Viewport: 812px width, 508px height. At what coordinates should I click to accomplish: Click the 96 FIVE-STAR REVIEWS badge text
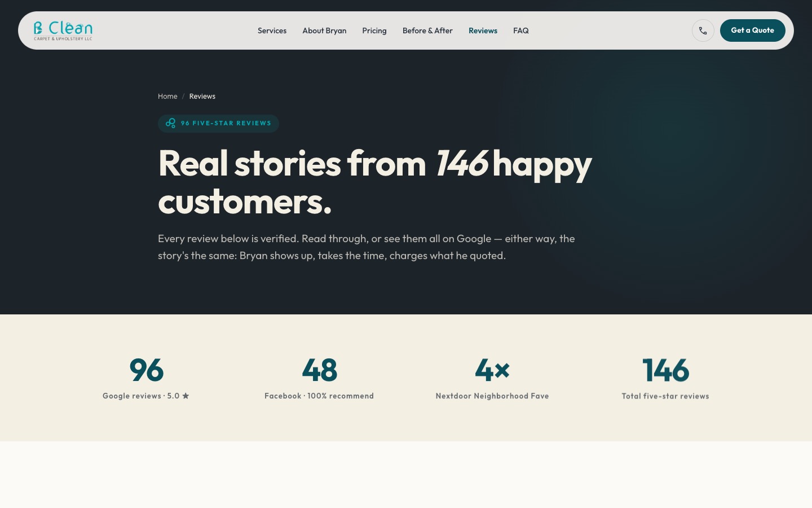226,123
